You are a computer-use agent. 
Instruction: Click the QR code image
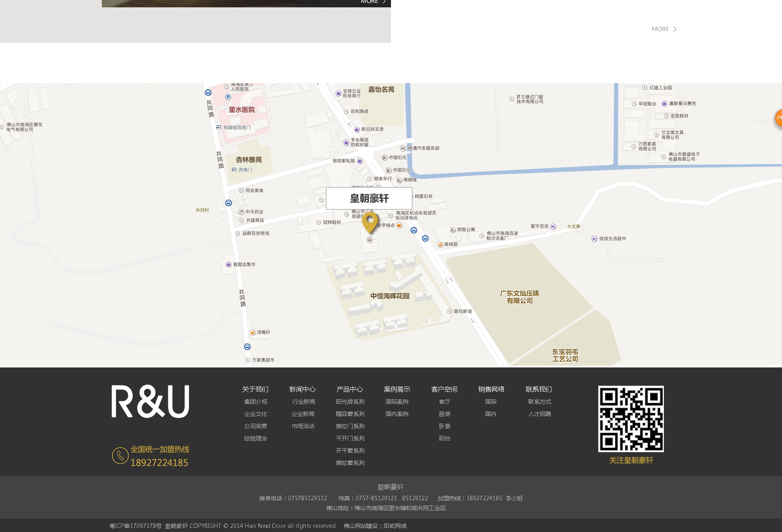click(631, 419)
